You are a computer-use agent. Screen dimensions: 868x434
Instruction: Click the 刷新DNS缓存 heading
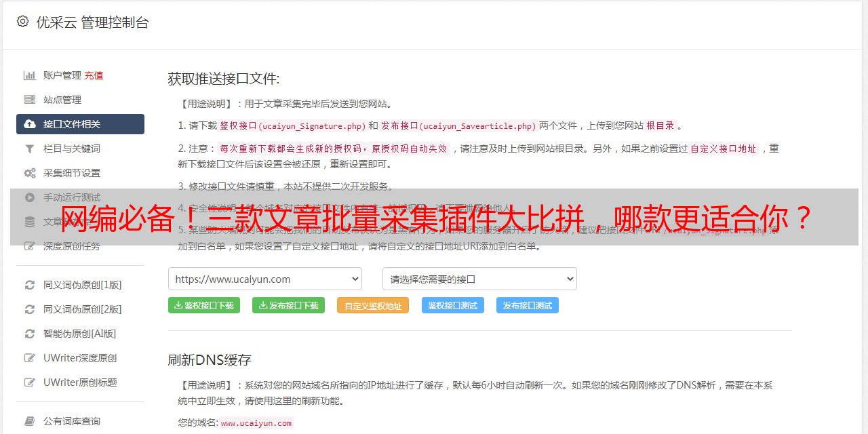pos(210,360)
